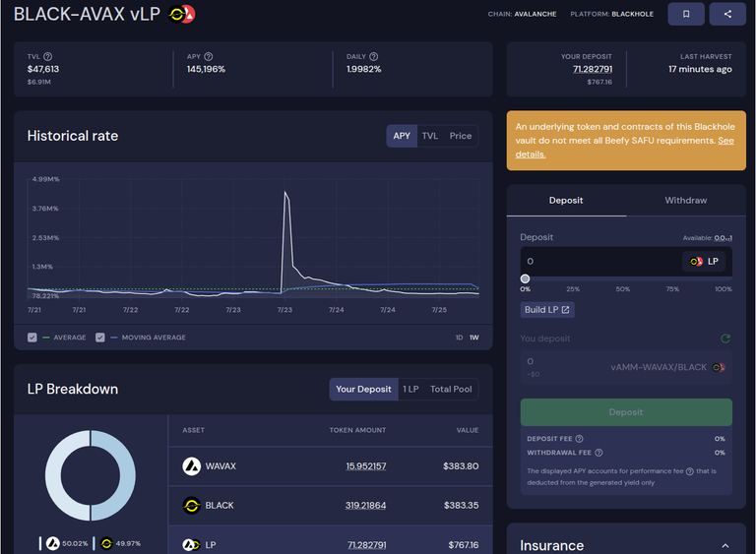
Task: Set the deposit slider to 75% mark
Action: pos(672,289)
